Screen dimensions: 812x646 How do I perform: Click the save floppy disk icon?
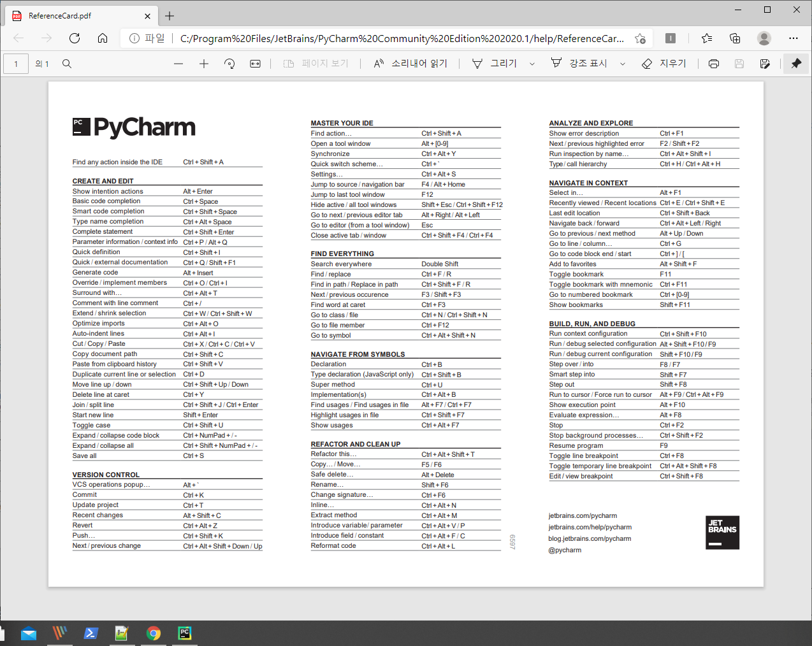739,64
